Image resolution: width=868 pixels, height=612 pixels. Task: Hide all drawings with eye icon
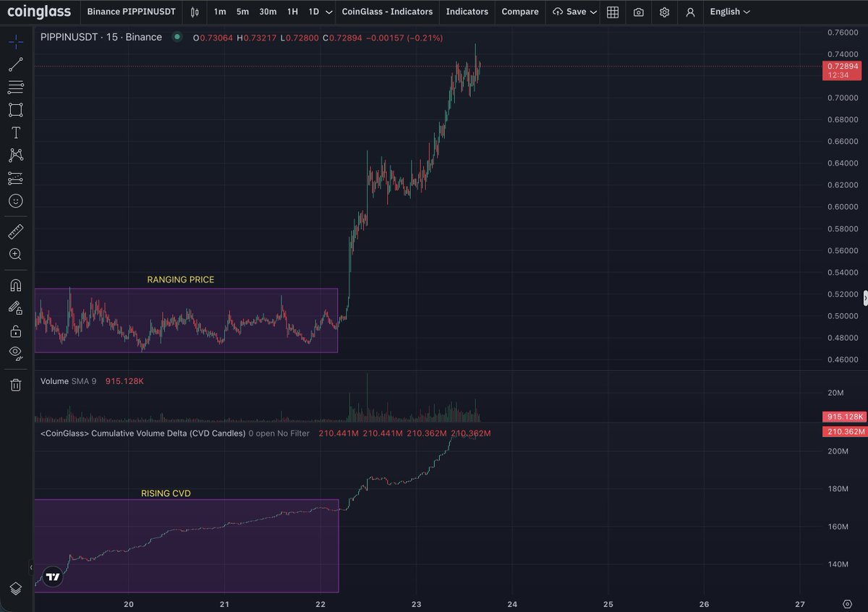(15, 353)
